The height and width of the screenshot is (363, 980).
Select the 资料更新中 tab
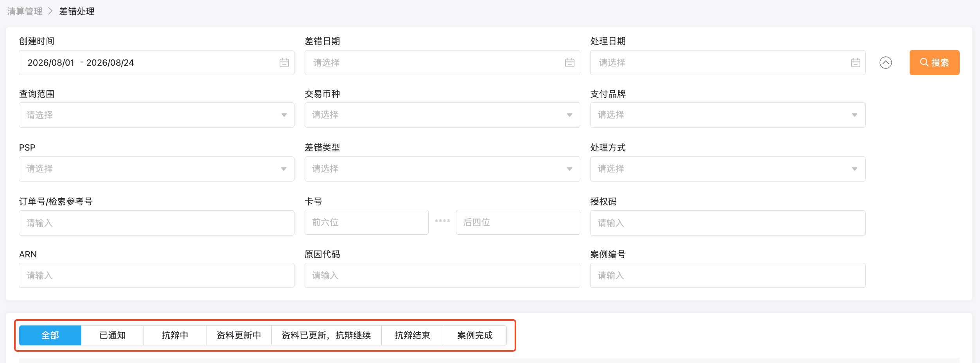239,335
